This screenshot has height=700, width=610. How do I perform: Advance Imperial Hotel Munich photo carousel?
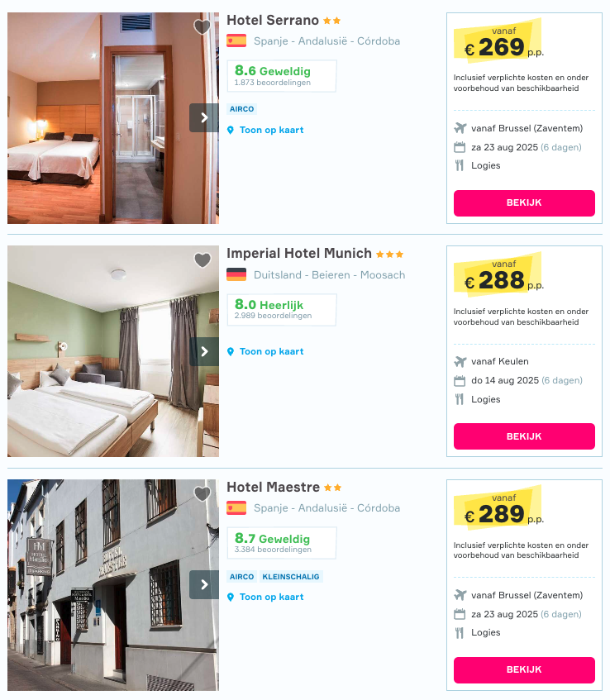pos(204,352)
